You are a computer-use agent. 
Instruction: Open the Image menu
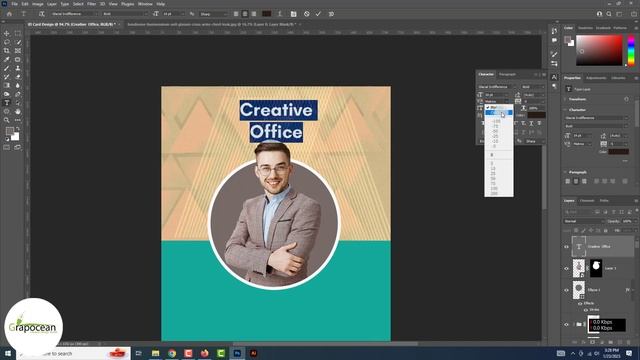coord(38,4)
